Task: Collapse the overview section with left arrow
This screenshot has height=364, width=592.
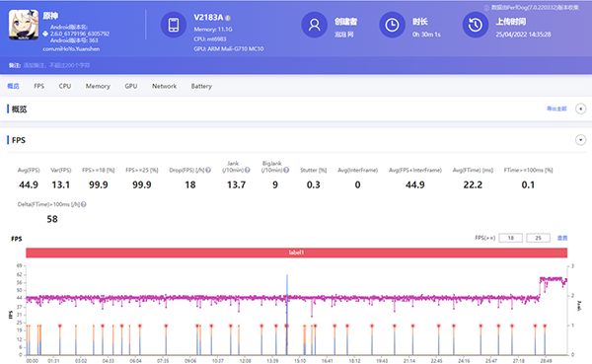Action: pyautogui.click(x=581, y=109)
